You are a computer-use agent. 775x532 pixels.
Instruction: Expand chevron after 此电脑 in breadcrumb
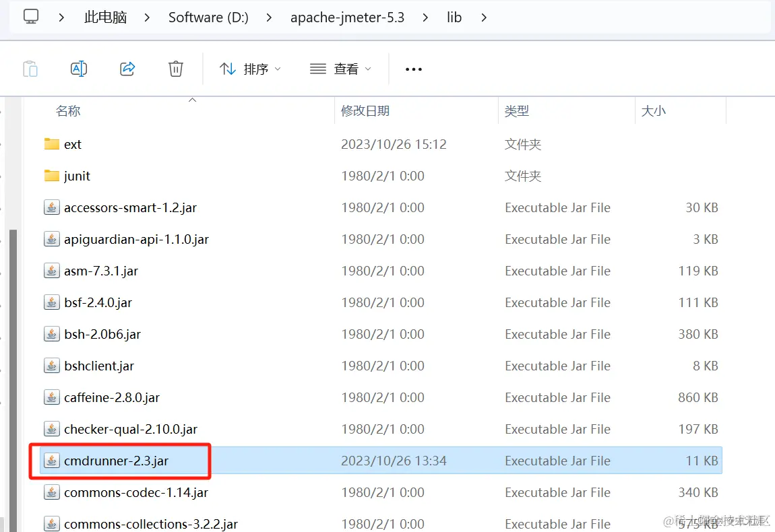[x=147, y=18]
